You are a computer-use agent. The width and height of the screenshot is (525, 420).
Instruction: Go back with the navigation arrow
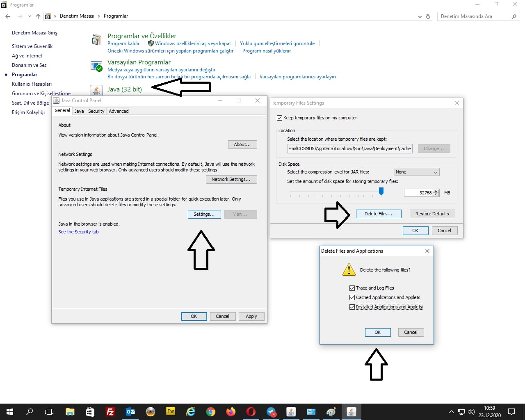[x=8, y=16]
